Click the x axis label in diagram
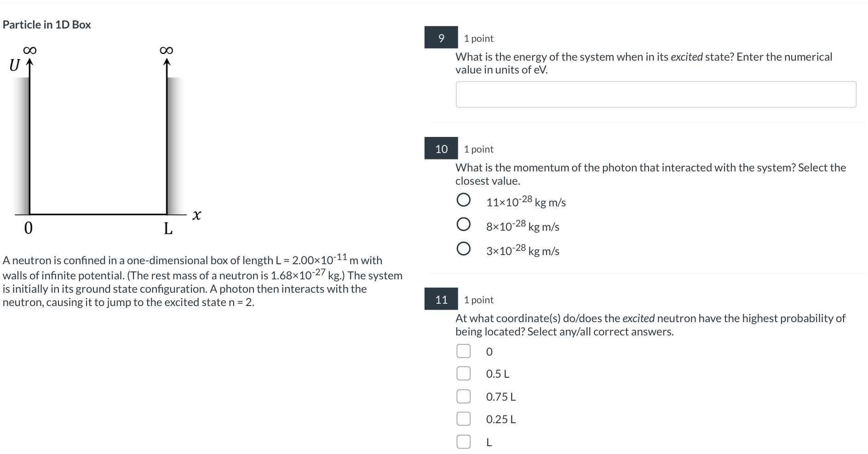 click(x=196, y=215)
